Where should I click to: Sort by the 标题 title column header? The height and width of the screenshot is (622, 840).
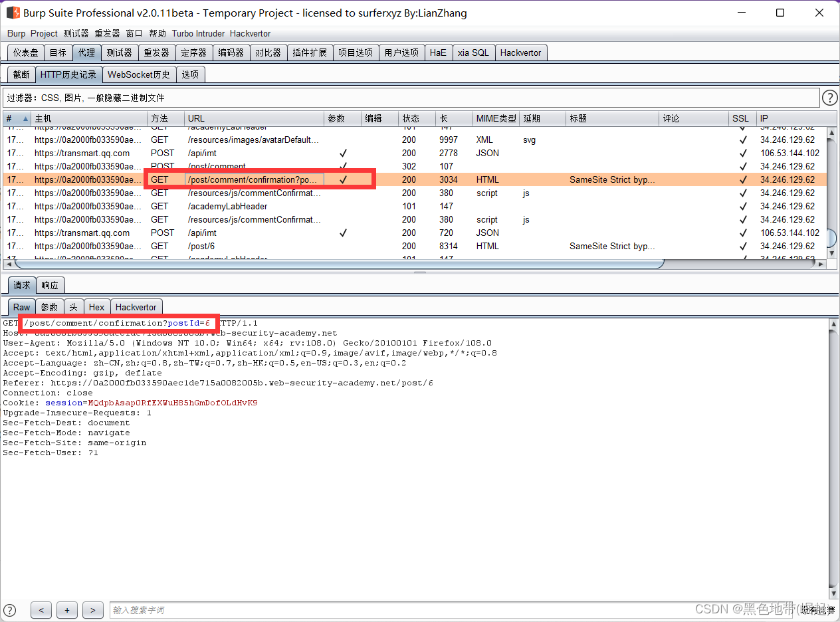pyautogui.click(x=613, y=118)
